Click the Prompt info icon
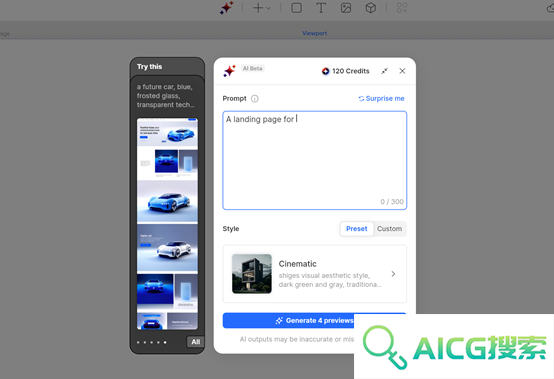The image size is (554, 379). [254, 99]
